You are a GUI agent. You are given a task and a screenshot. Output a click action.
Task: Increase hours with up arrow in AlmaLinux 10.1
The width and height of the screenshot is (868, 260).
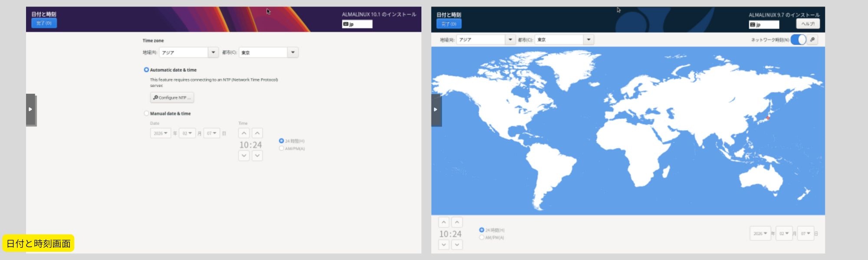(x=244, y=133)
